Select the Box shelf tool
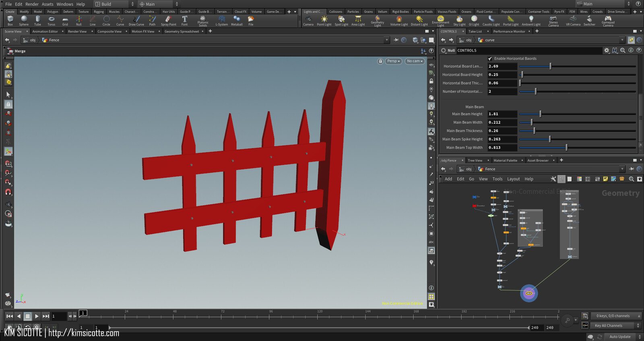Image resolution: width=644 pixels, height=341 pixels. [x=10, y=21]
